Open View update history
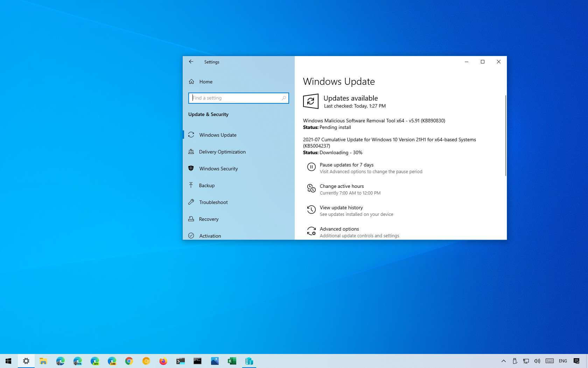Image resolution: width=588 pixels, height=368 pixels. pyautogui.click(x=341, y=207)
